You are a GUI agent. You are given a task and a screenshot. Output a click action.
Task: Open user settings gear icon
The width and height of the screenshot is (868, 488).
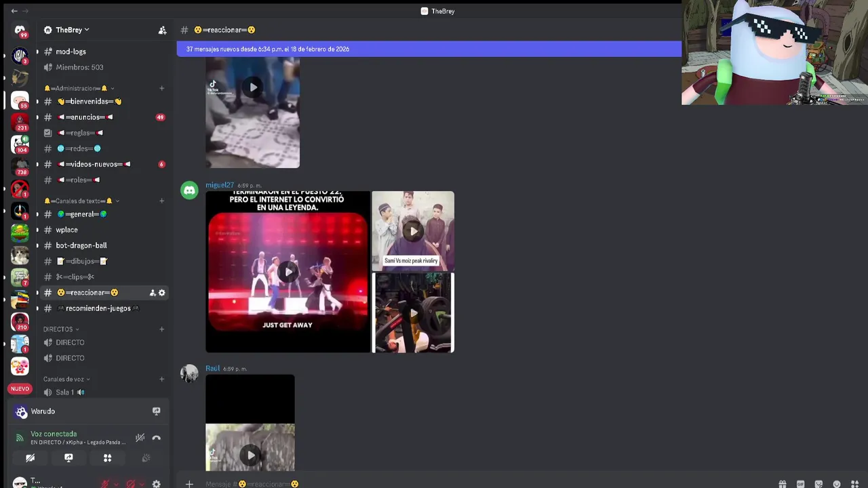point(156,484)
